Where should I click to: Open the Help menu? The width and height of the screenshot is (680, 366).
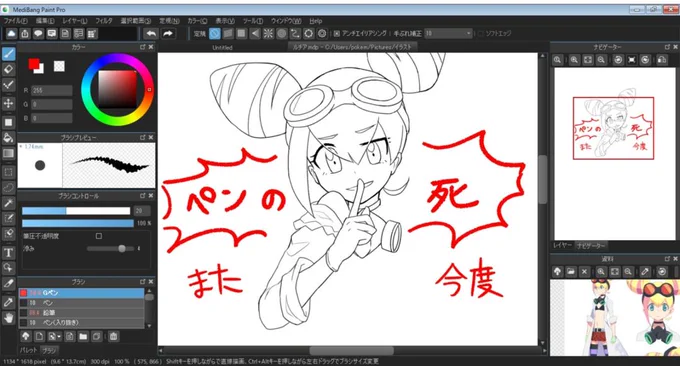(x=316, y=21)
